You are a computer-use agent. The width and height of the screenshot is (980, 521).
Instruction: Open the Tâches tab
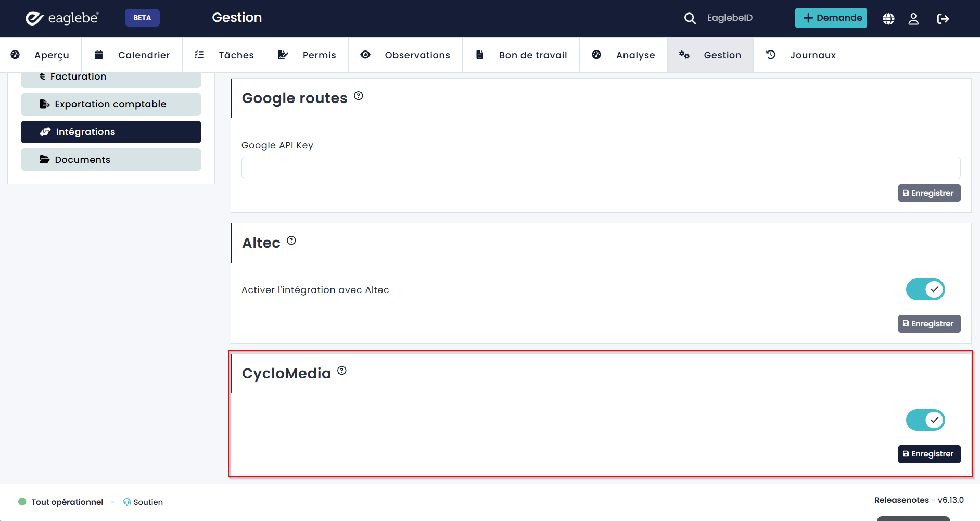(224, 55)
